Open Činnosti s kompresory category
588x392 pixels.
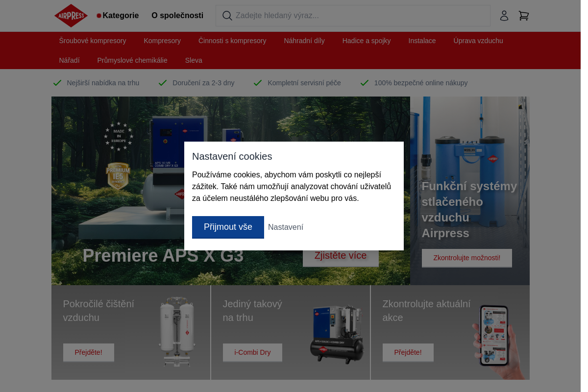coord(232,41)
